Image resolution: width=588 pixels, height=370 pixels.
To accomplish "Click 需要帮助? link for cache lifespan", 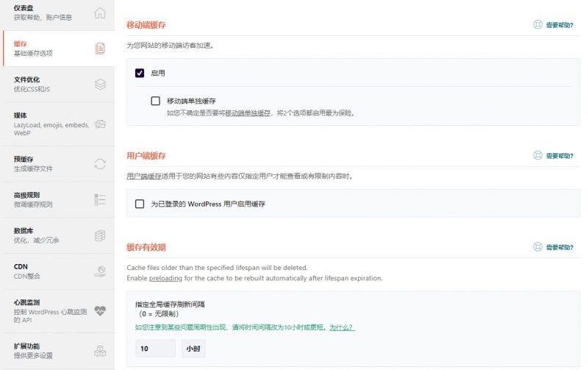I will coord(559,247).
